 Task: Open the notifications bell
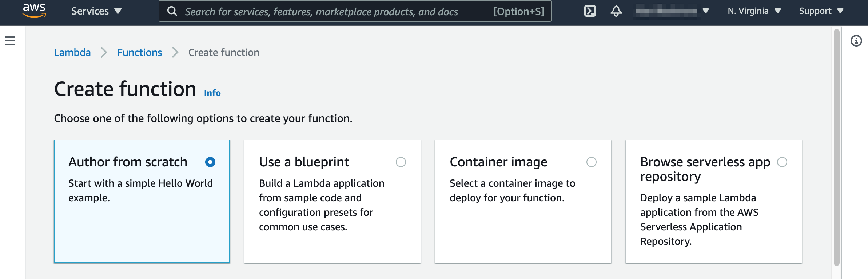click(616, 11)
